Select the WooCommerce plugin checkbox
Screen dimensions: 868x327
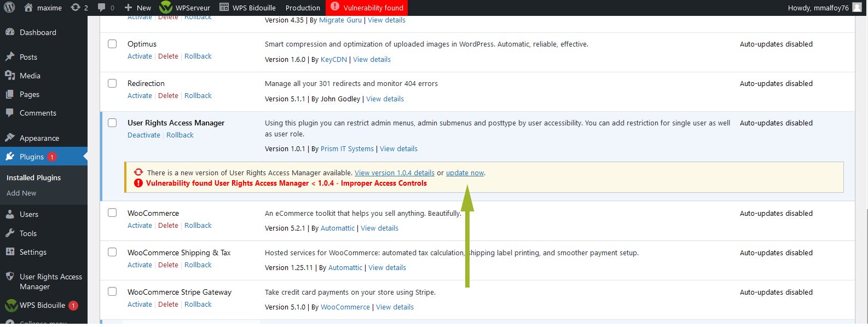112,213
